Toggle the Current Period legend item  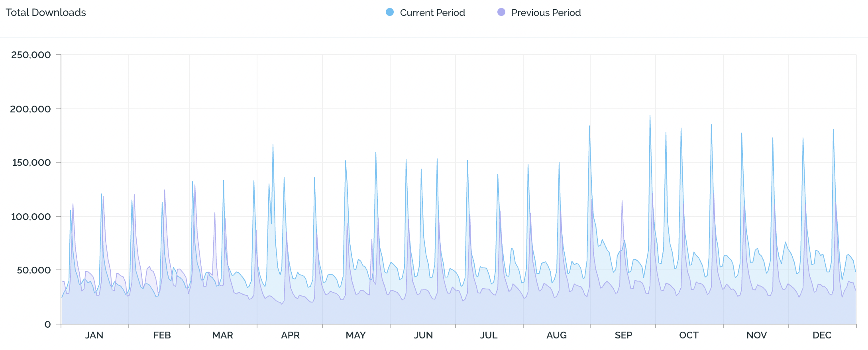coord(425,13)
